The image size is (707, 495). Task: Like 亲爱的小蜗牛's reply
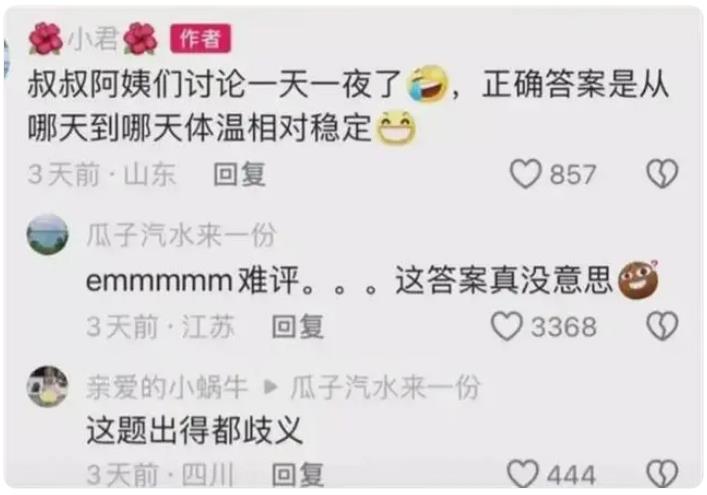coord(523,473)
